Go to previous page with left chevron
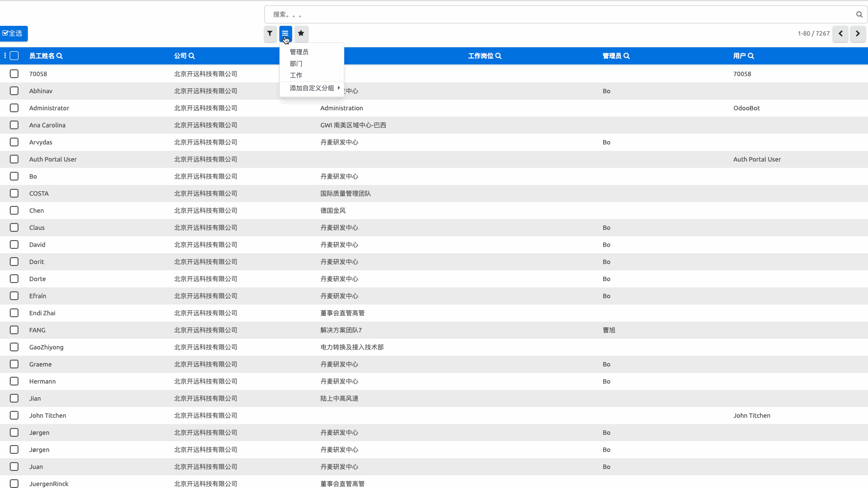 point(840,34)
